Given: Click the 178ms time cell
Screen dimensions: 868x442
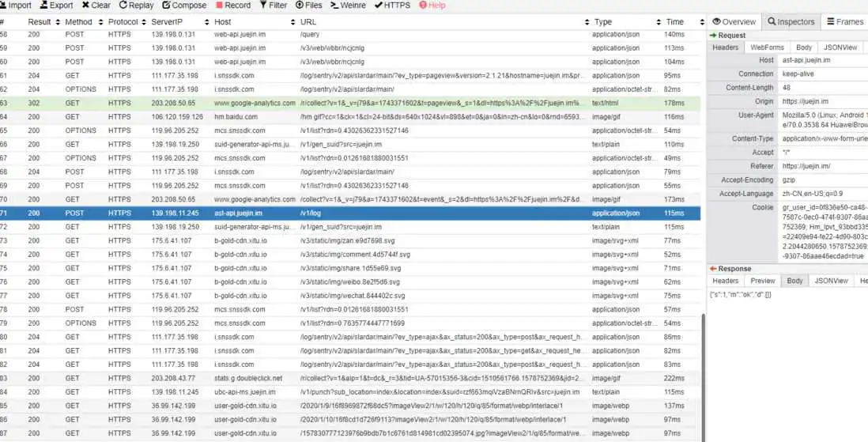Looking at the screenshot, I should coord(674,103).
